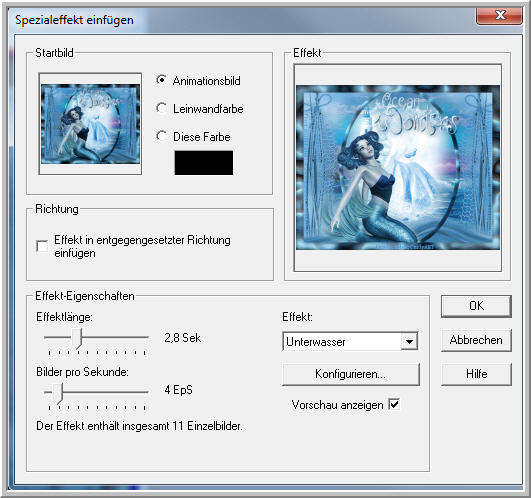Click the 4 EpS frame rate value

pos(178,390)
